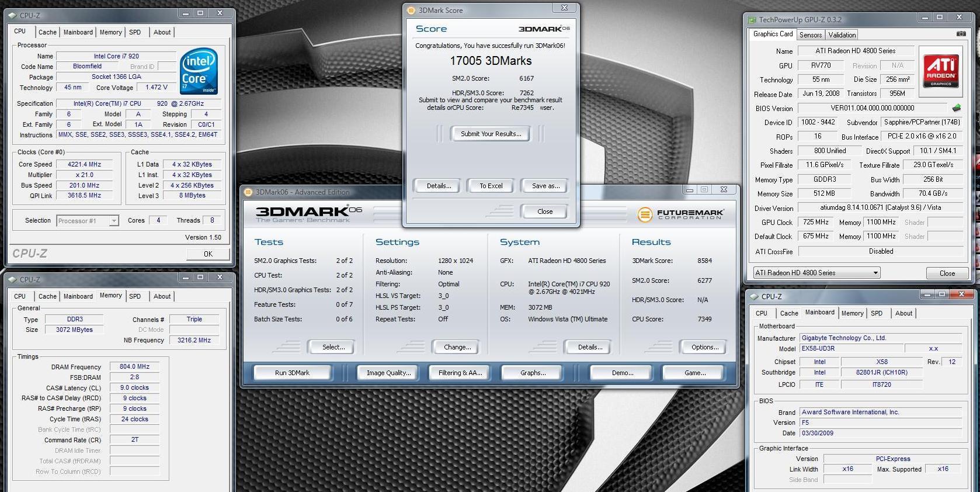The image size is (980, 492).
Task: Click the CPU-Z title icon in the top-left window
Action: tap(12, 15)
